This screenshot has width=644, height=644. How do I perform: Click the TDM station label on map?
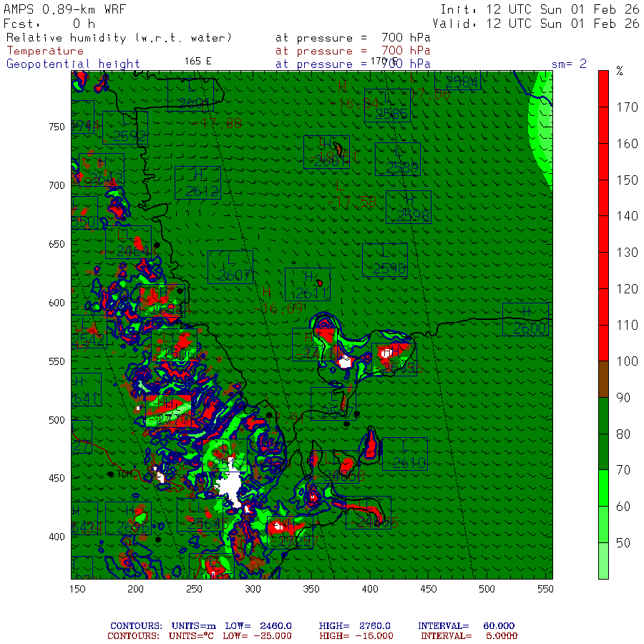pos(125,474)
